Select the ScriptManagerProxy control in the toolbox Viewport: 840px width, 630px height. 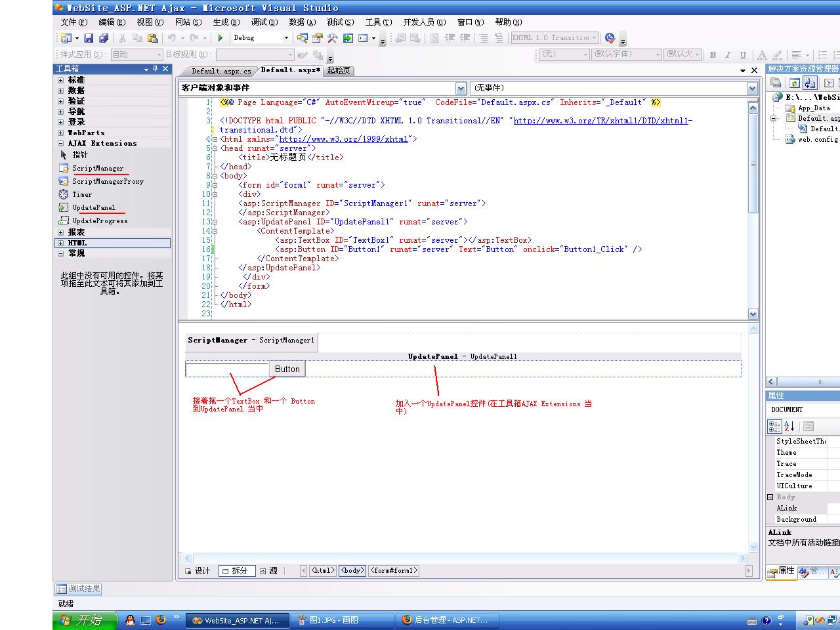(x=108, y=181)
